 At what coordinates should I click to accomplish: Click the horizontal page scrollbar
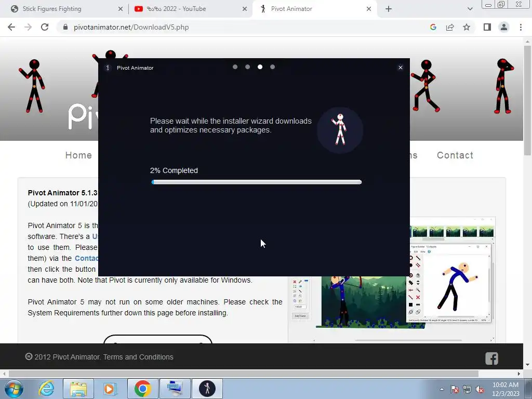[243, 374]
